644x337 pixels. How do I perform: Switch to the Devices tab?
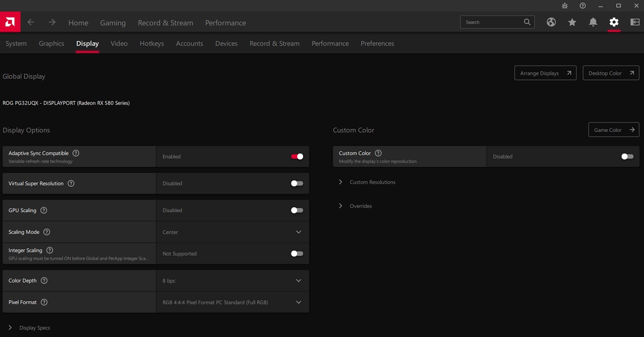(x=226, y=44)
